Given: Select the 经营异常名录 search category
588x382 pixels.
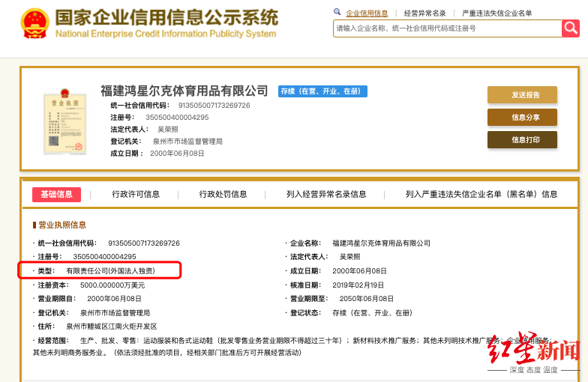Looking at the screenshot, I should click(x=424, y=13).
